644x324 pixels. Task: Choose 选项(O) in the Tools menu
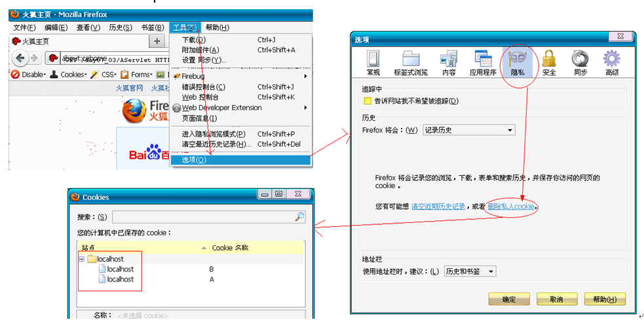pos(194,160)
